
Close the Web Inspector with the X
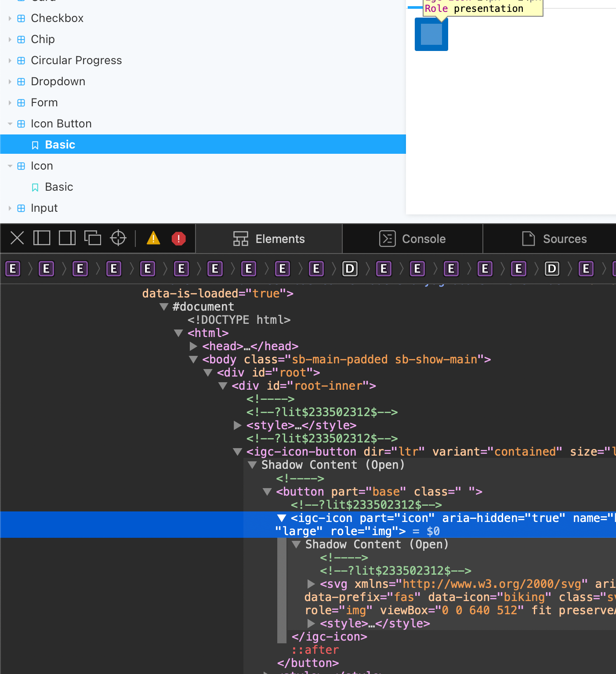(x=17, y=238)
